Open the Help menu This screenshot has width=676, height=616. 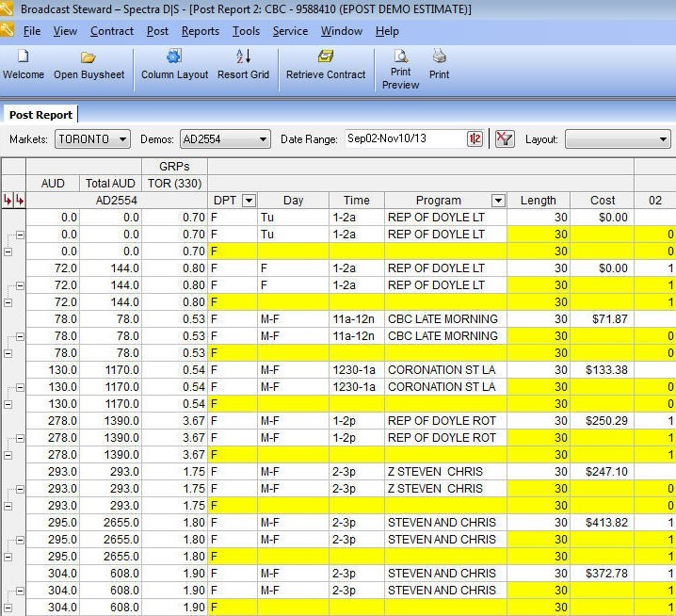pyautogui.click(x=387, y=31)
